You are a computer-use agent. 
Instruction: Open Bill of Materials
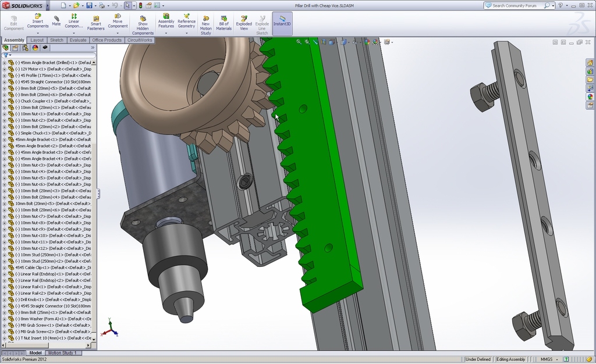point(223,22)
